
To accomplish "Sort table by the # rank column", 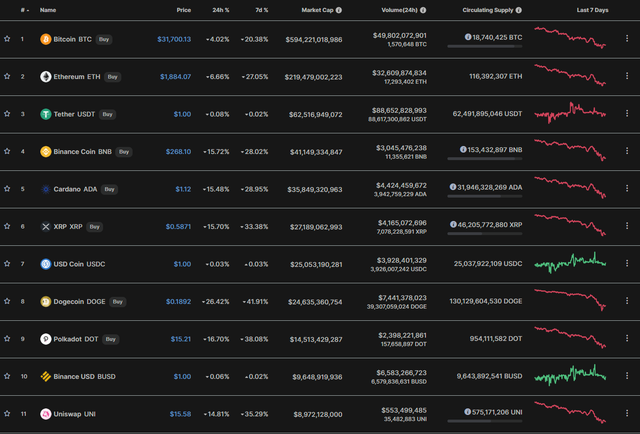I will pos(24,10).
